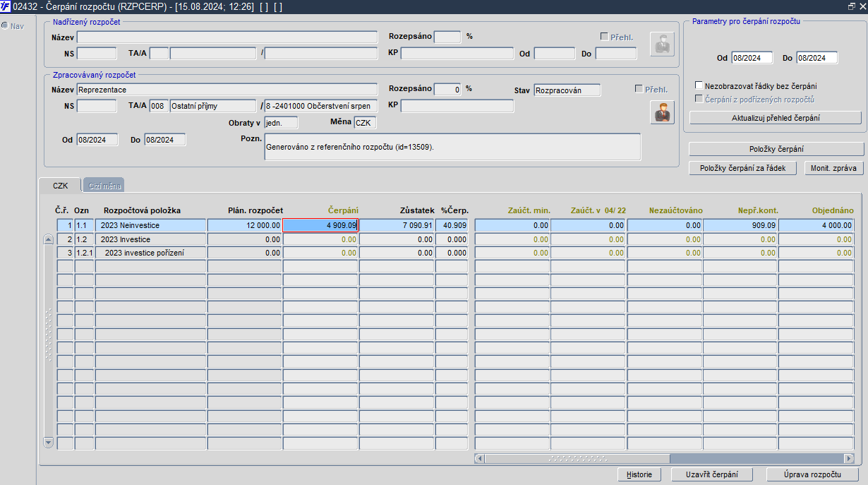Click NS field in Zpracovávaný rozpočet
The height and width of the screenshot is (485, 868).
coord(97,106)
